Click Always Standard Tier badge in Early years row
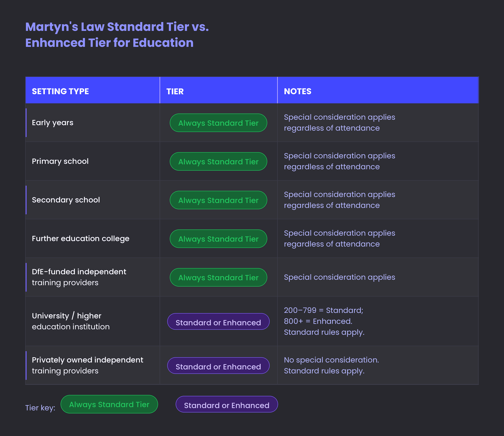Screen dimensions: 504x436 [x=218, y=123]
